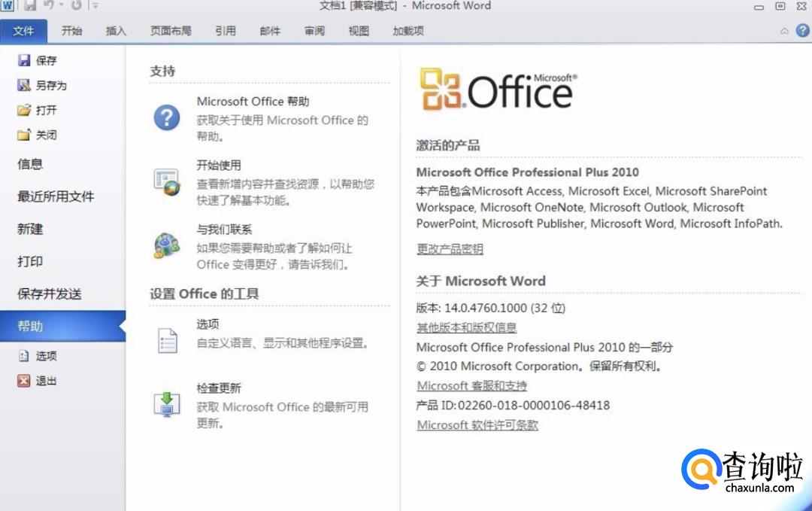The width and height of the screenshot is (812, 511).
Task: Click the product ID 02260-018-0000106-48418
Action: [533, 406]
